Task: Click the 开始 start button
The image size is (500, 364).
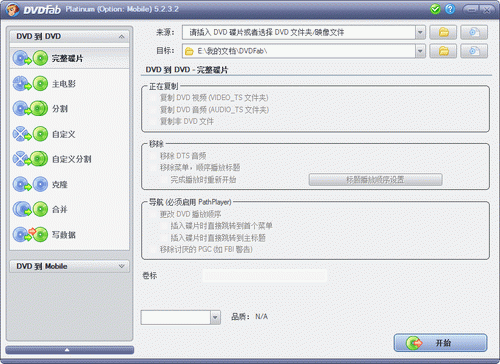Action: coord(440,343)
